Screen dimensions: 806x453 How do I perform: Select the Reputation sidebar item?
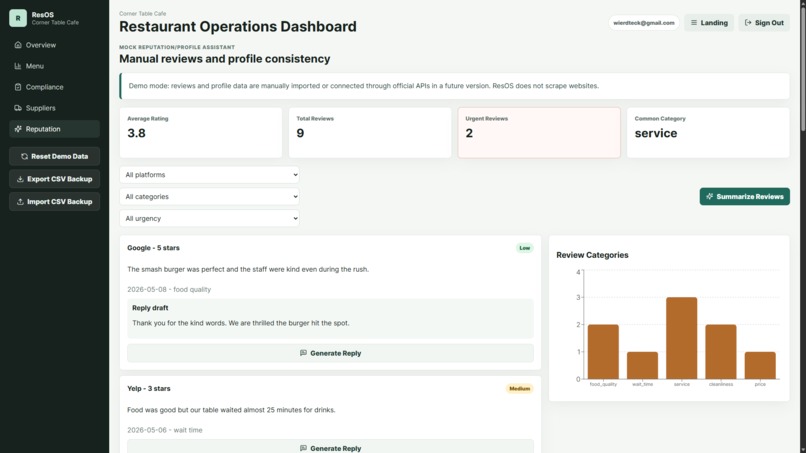54,129
